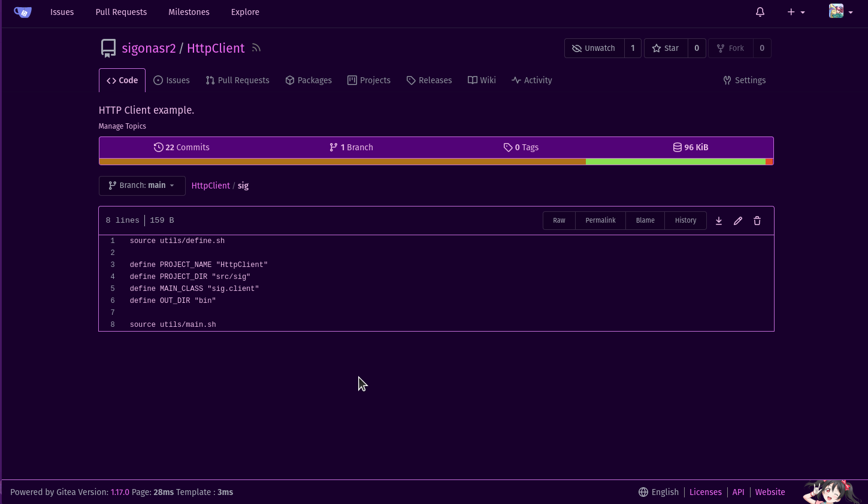
Task: Select line number 5
Action: click(x=113, y=289)
